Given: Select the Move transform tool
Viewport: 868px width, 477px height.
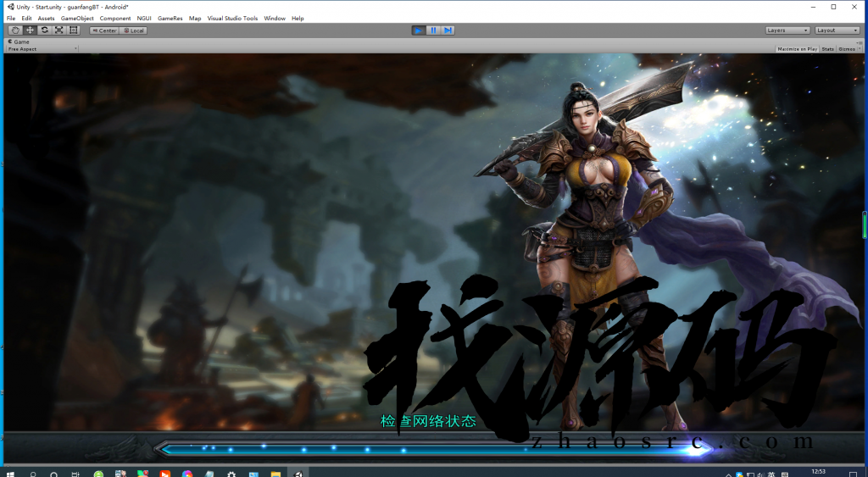Looking at the screenshot, I should pyautogui.click(x=30, y=31).
